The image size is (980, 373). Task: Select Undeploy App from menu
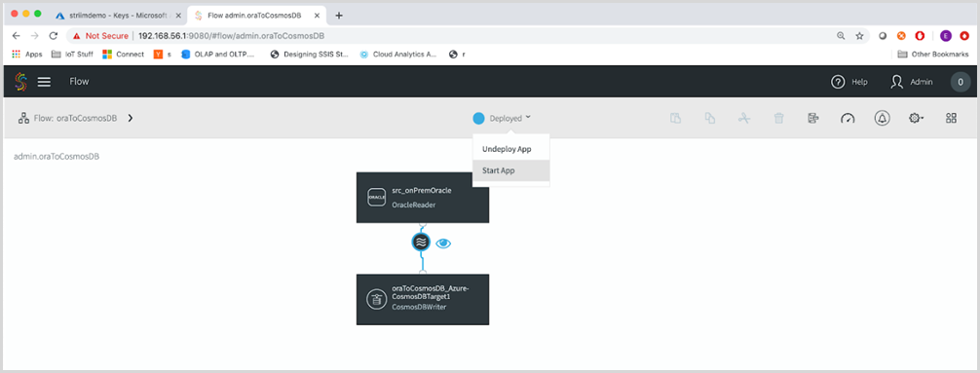coord(511,149)
